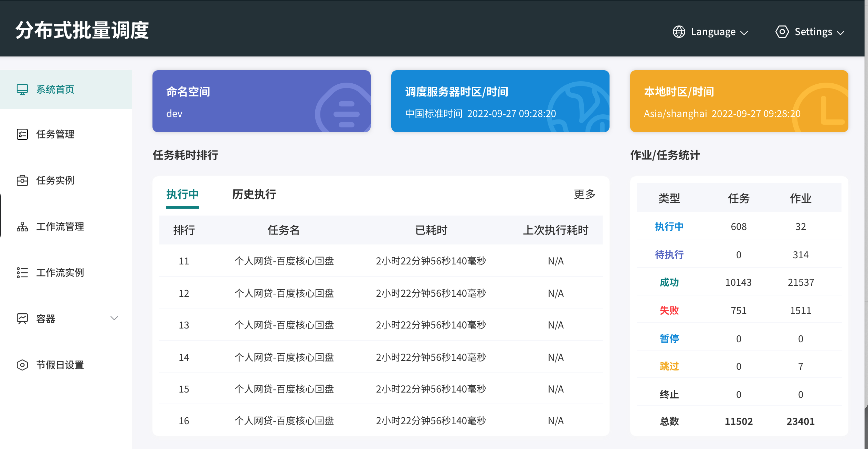Select the 执行中 tab
Screen dimensions: 868x449
coord(183,195)
